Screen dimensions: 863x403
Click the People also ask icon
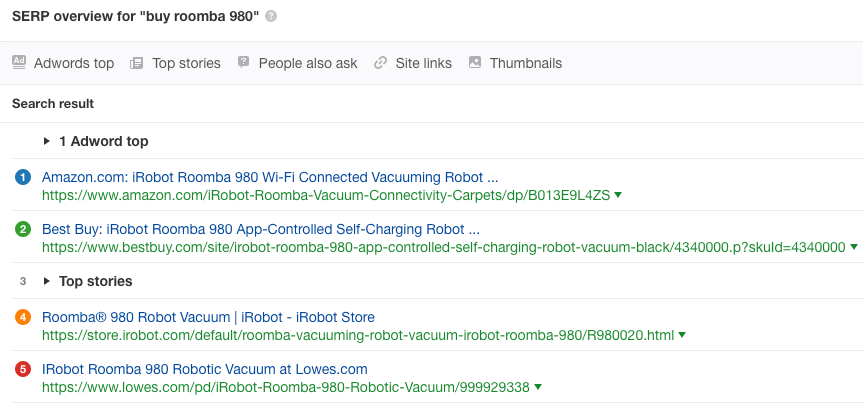244,62
